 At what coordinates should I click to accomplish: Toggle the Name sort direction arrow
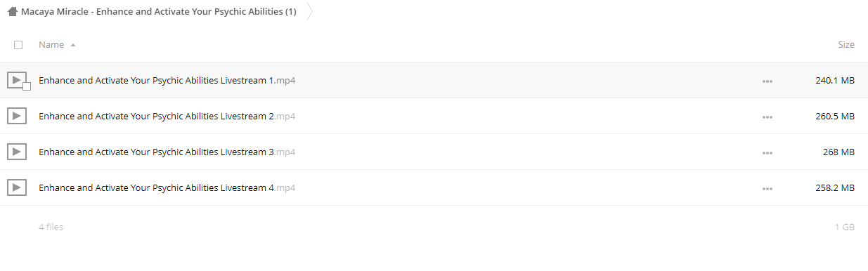tap(73, 45)
